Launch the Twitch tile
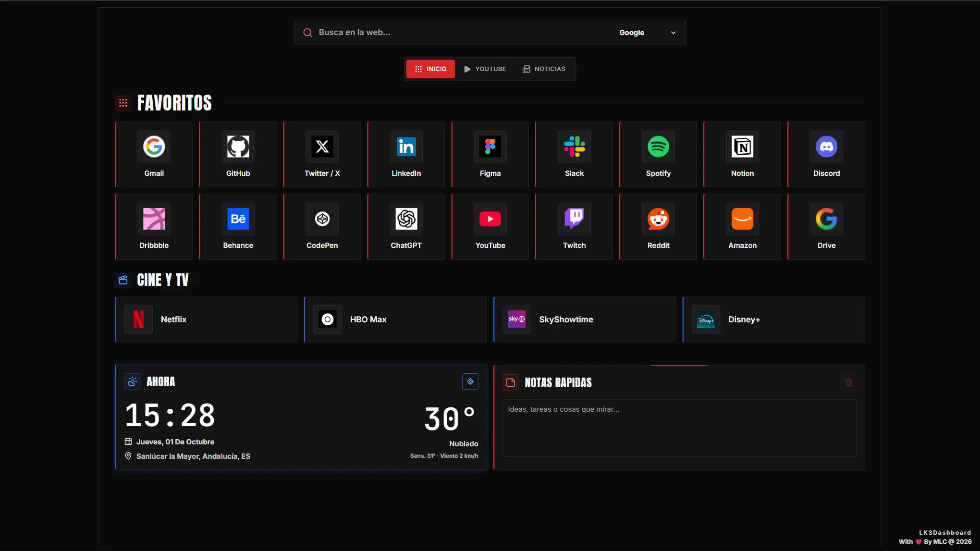The image size is (980, 551). click(574, 227)
